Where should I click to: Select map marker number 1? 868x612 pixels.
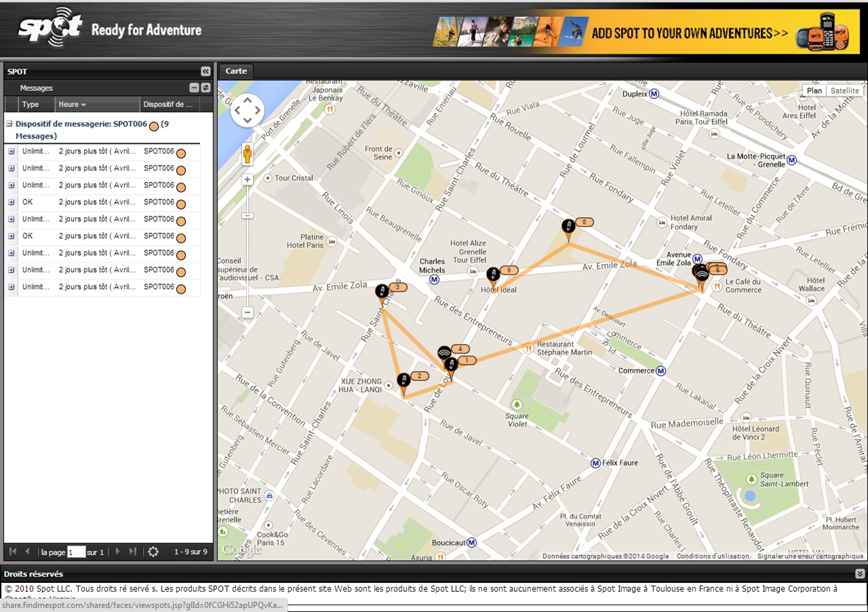[451, 367]
